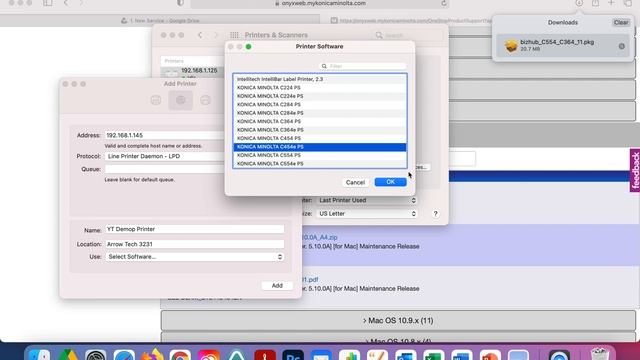640x360 pixels.
Task: Cancel the Printer Software dialog
Action: (x=355, y=182)
